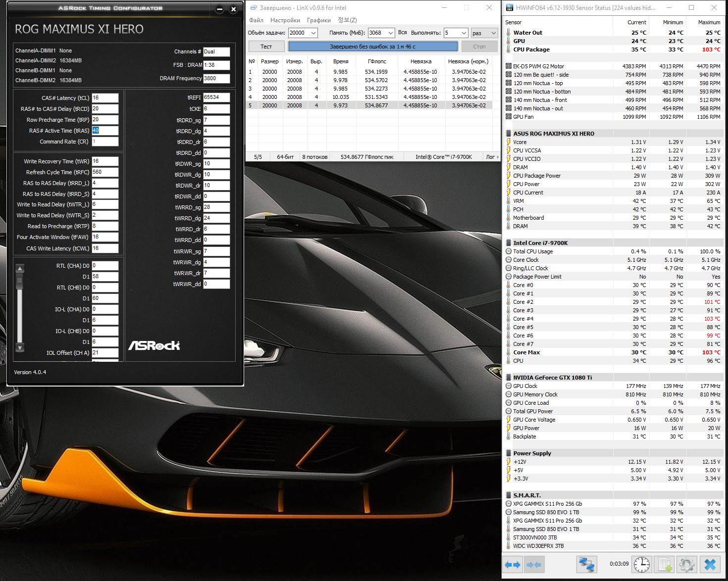
Task: Open HWiNFO settings via the gear icon
Action: pos(686,565)
